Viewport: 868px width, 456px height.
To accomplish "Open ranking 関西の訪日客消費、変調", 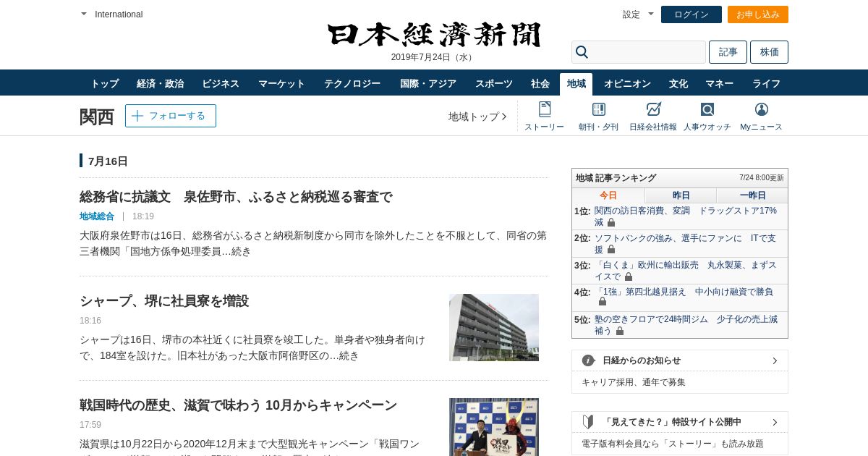I will point(686,216).
